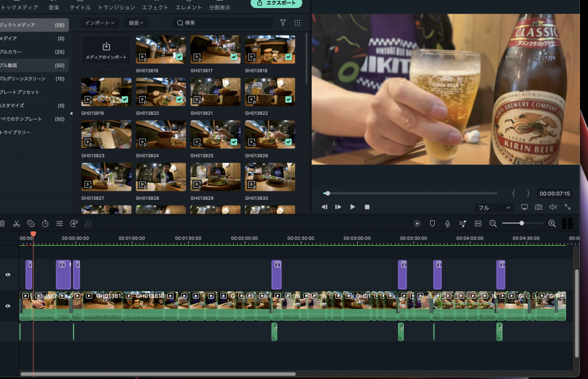This screenshot has width=588, height=379.
Task: Click the preview monitor display icon
Action: click(x=524, y=207)
